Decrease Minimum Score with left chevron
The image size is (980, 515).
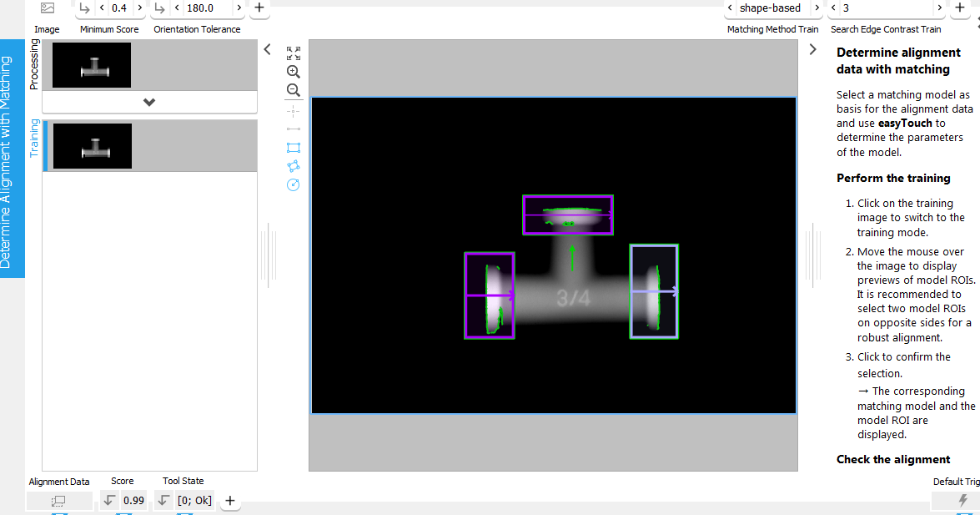102,8
